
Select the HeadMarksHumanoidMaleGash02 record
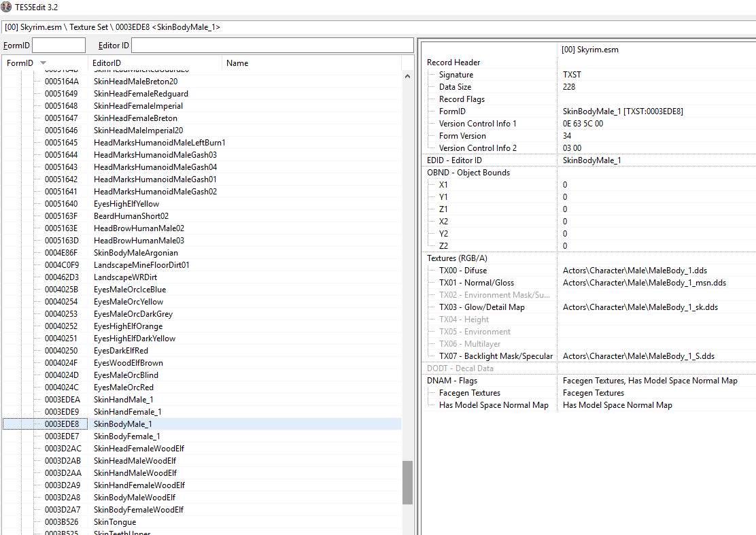coord(201,191)
